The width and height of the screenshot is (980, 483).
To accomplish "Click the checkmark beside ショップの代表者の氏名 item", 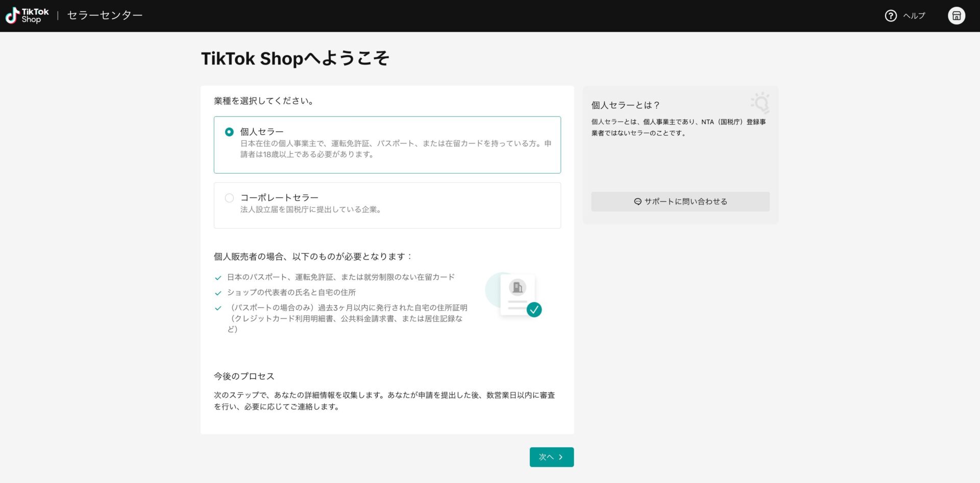I will (x=217, y=293).
